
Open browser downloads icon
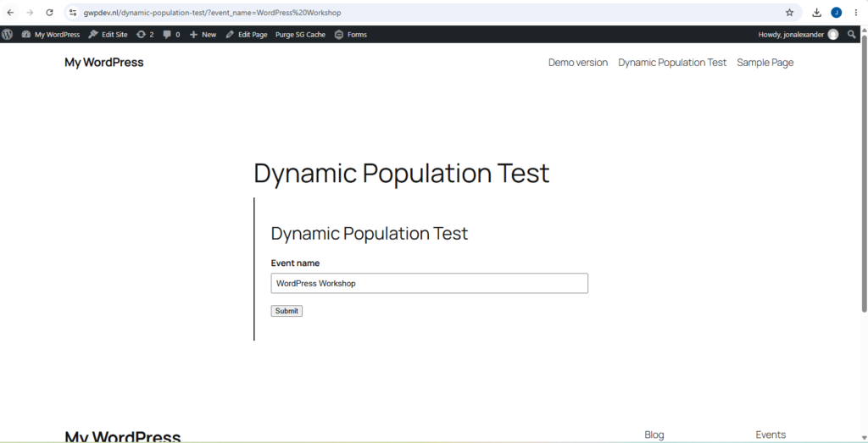pos(816,12)
